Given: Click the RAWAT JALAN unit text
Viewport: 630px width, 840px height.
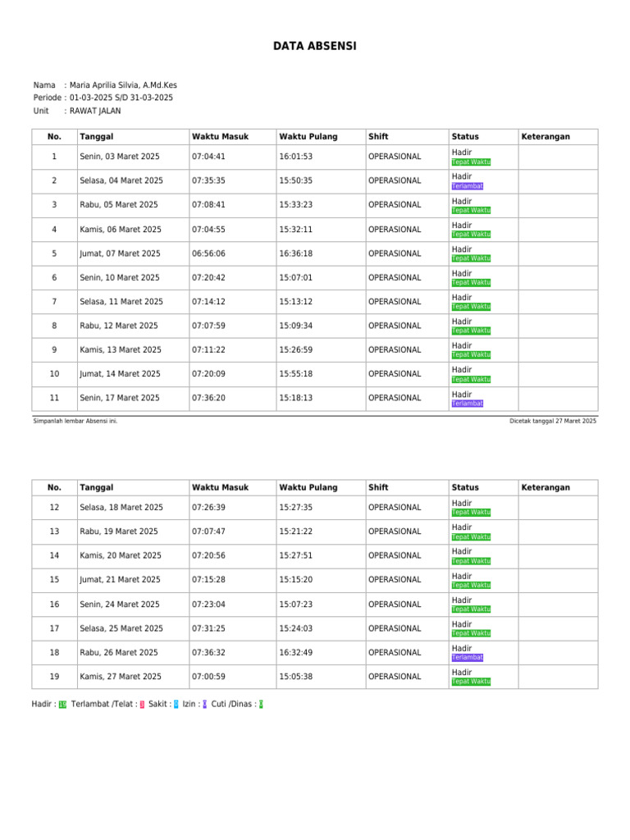Looking at the screenshot, I should 95,111.
